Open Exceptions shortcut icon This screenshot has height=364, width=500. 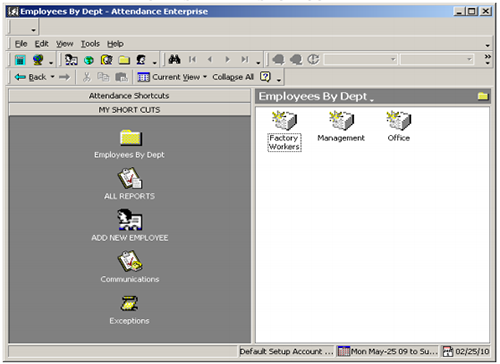(129, 303)
